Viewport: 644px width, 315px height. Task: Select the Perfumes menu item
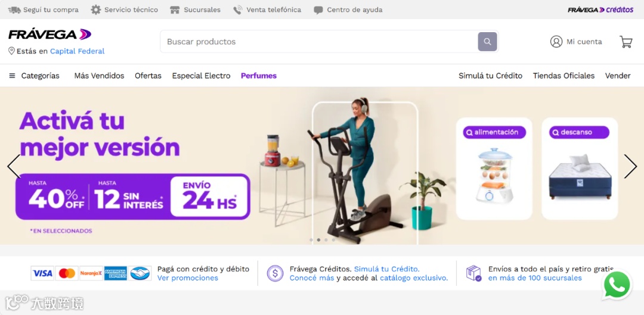[259, 76]
